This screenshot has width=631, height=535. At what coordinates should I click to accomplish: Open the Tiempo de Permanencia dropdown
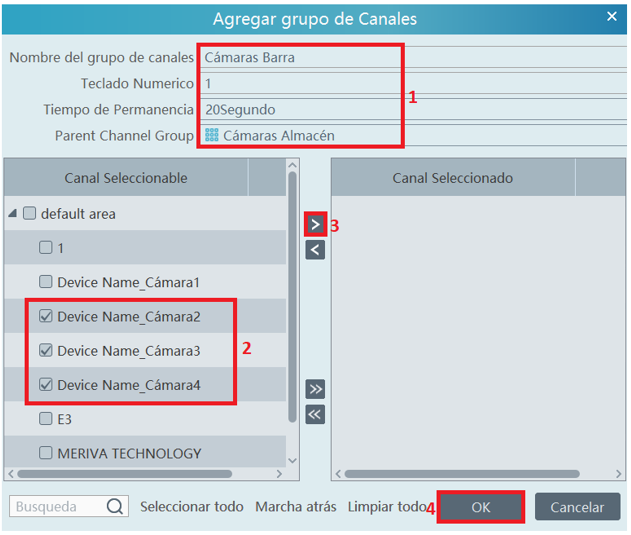410,109
